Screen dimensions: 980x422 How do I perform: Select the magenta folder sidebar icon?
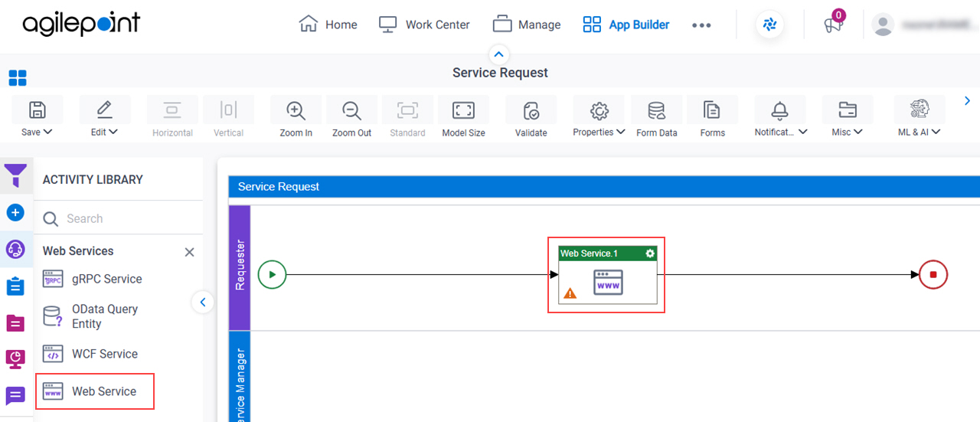[x=15, y=322]
